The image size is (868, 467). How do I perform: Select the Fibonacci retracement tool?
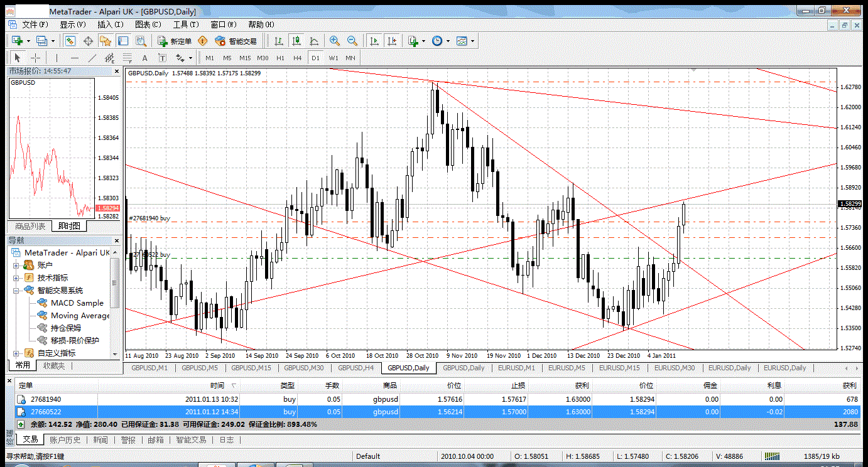click(x=129, y=58)
